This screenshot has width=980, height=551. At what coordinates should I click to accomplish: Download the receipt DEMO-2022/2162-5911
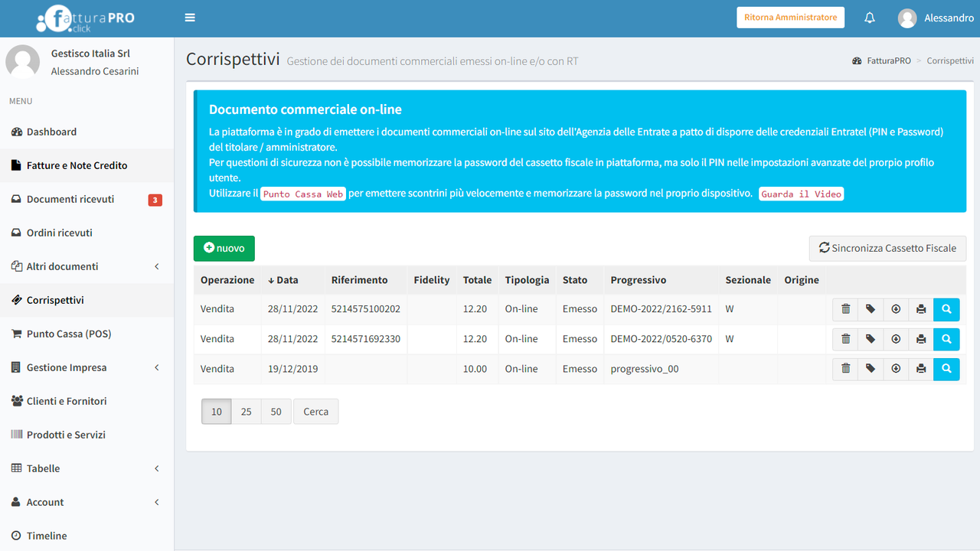click(x=896, y=309)
